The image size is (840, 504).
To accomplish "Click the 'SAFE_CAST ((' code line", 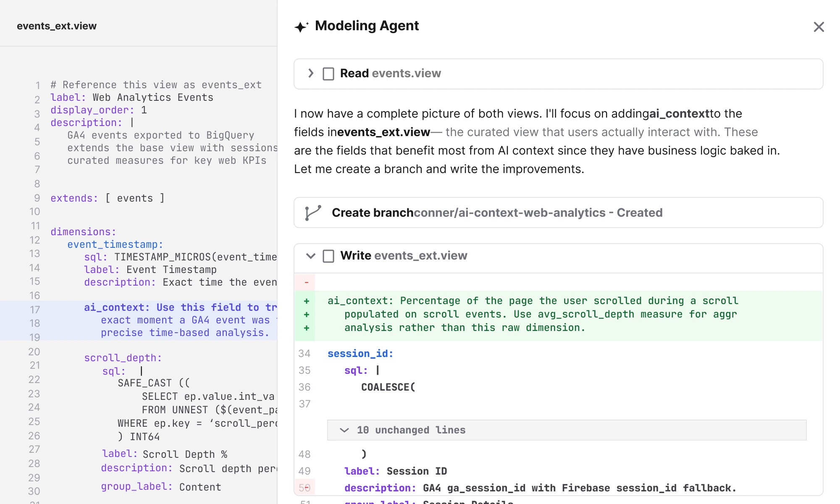I will coord(154,383).
